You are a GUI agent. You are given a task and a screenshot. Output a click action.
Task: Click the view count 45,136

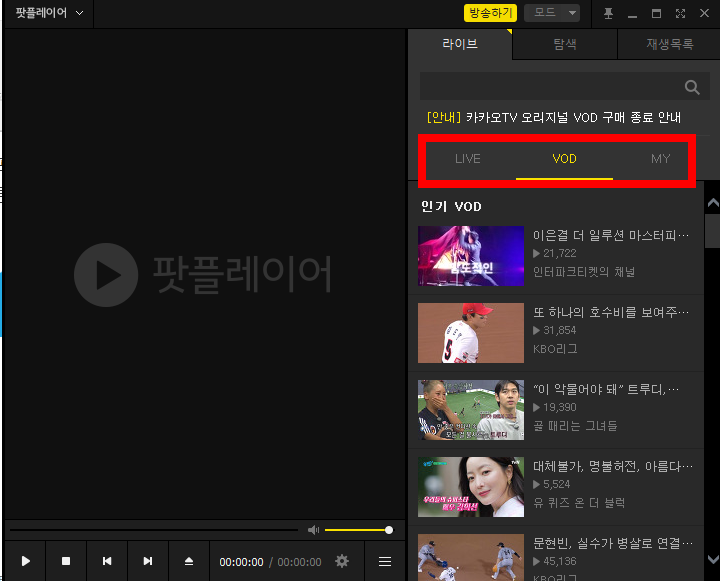559,561
